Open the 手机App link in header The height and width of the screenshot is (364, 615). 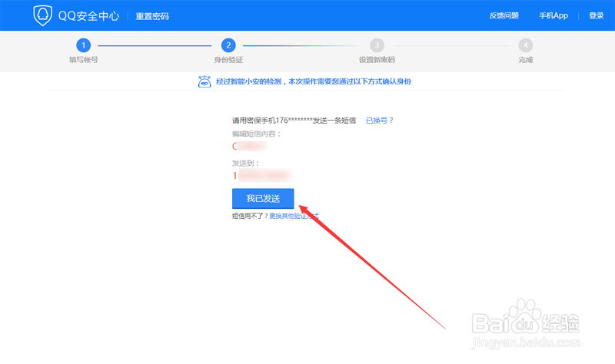pos(553,15)
